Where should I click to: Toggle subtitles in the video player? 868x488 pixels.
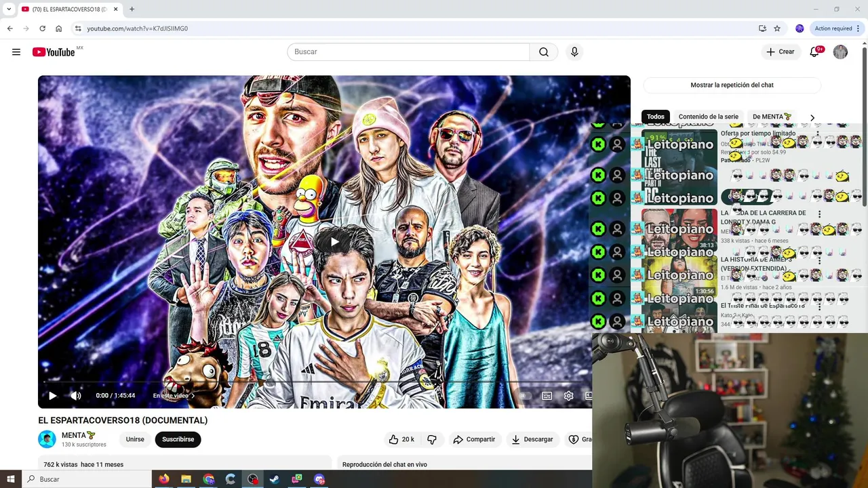pos(547,396)
